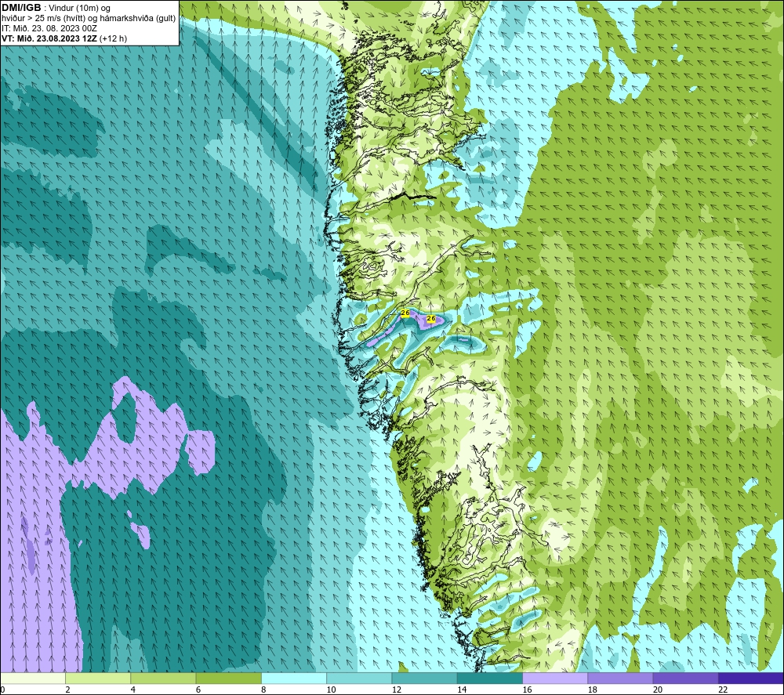The width and height of the screenshot is (784, 695).
Task: Click the 2–4 m/s legend color swatch
Action: point(98,678)
